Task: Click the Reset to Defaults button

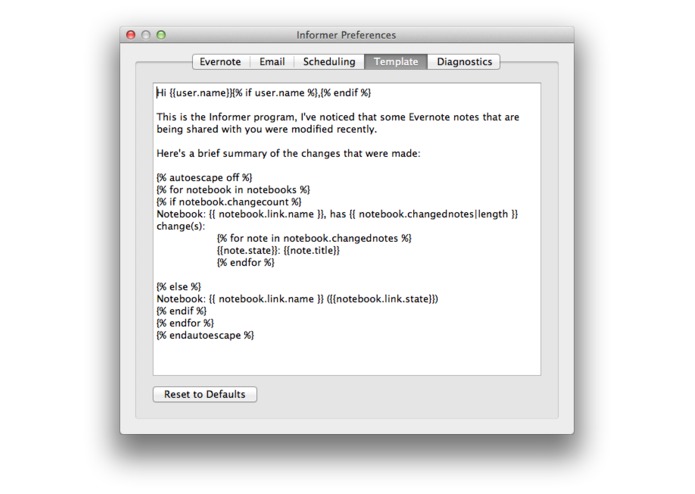Action: pyautogui.click(x=205, y=394)
